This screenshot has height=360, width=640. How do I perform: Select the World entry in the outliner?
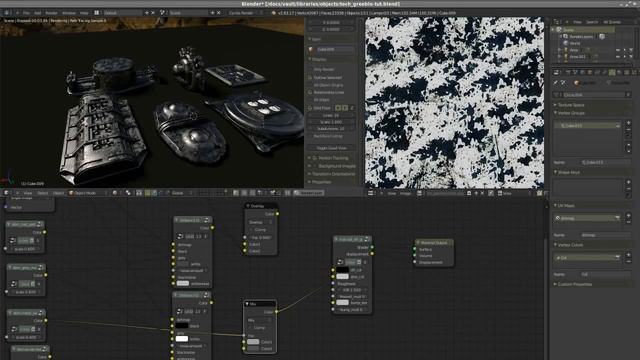point(575,43)
